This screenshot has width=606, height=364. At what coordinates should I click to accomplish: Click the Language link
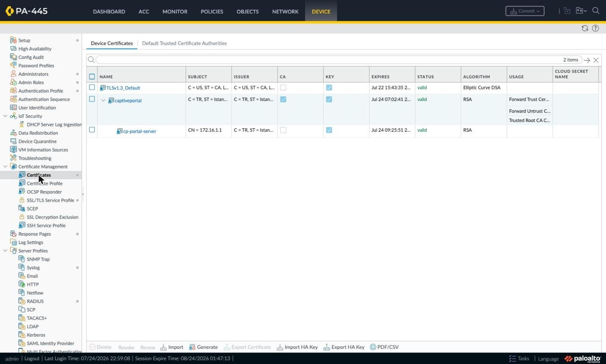pyautogui.click(x=548, y=359)
